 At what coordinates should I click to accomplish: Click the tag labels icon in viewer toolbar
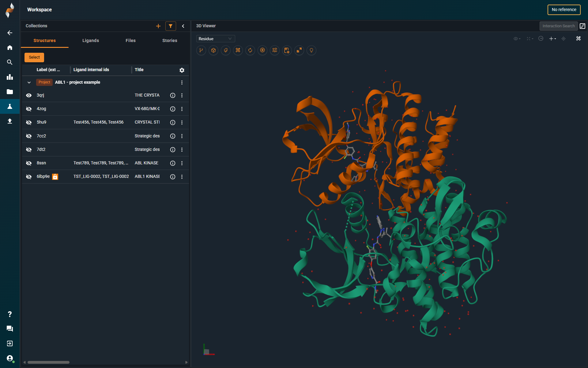226,50
